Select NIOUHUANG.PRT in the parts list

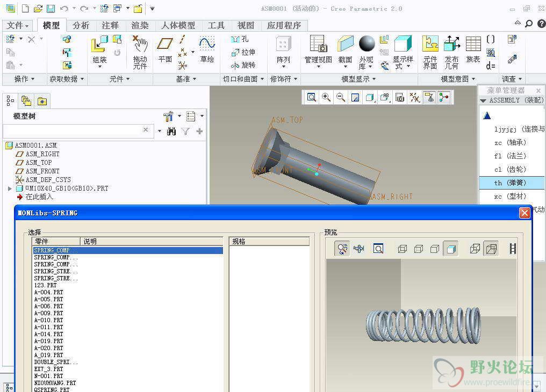pyautogui.click(x=55, y=383)
